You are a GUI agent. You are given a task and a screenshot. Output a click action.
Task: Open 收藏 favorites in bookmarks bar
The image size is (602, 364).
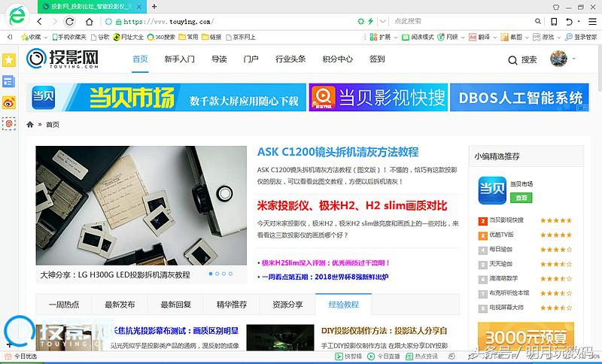pos(31,37)
